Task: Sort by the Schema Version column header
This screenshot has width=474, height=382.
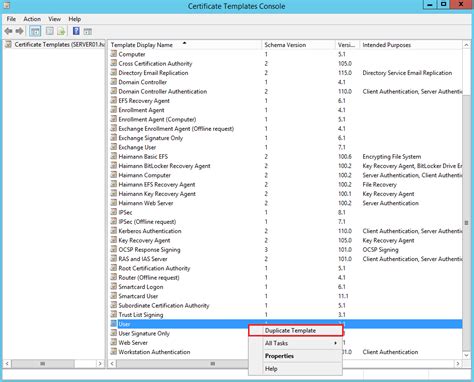Action: click(x=299, y=45)
